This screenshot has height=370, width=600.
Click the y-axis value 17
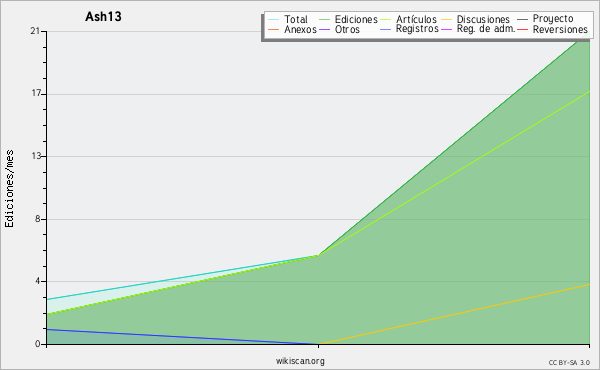[x=36, y=93]
